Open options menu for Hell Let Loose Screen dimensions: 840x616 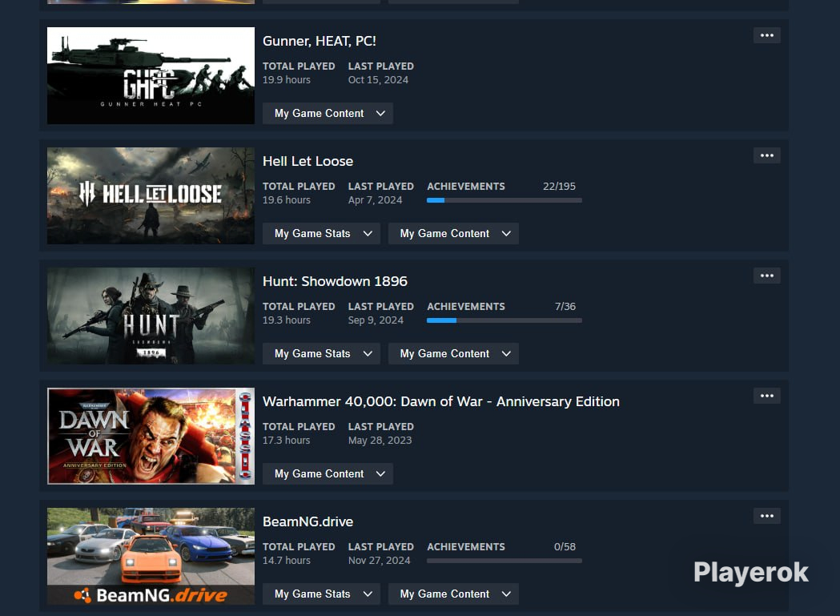[766, 155]
